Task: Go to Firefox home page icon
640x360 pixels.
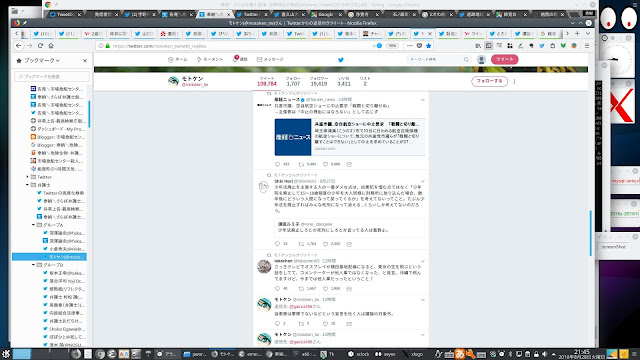Action: [x=51, y=46]
